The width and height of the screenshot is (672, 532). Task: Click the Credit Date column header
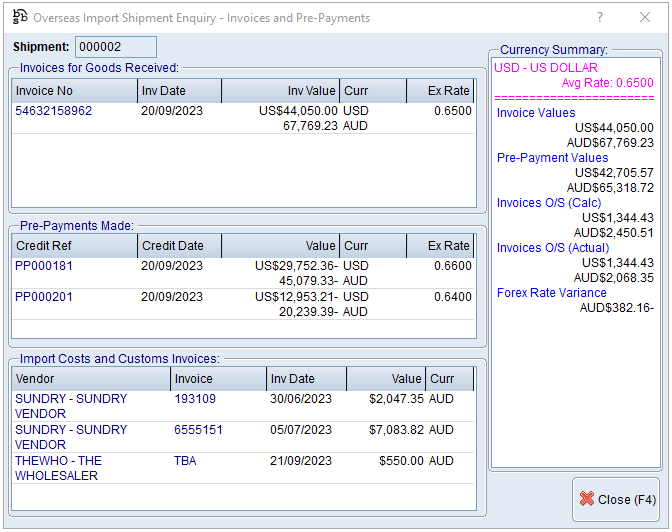[178, 246]
